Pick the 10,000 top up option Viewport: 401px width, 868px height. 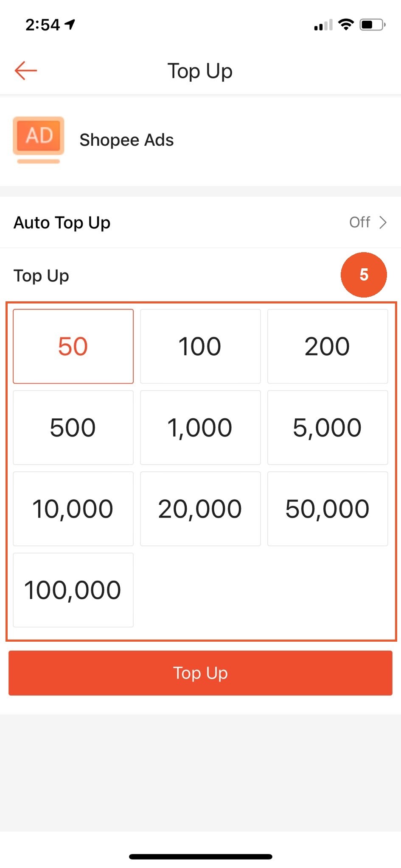(73, 509)
